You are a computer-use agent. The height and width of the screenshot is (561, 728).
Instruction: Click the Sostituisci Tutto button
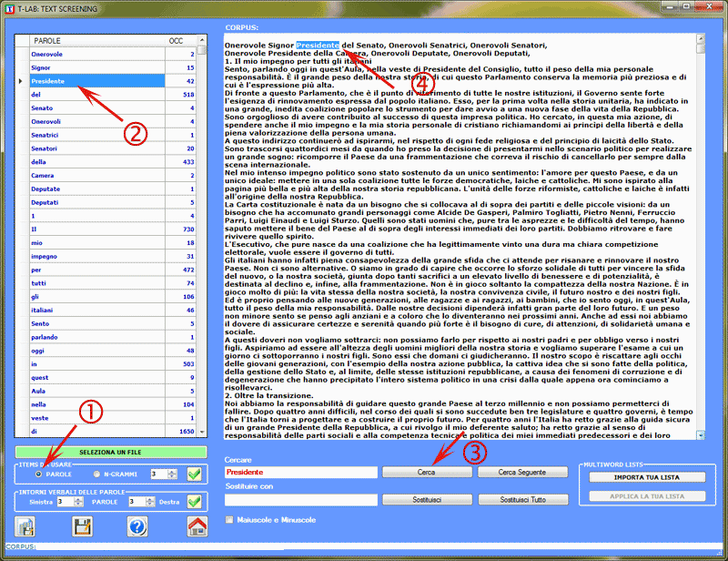tap(522, 500)
